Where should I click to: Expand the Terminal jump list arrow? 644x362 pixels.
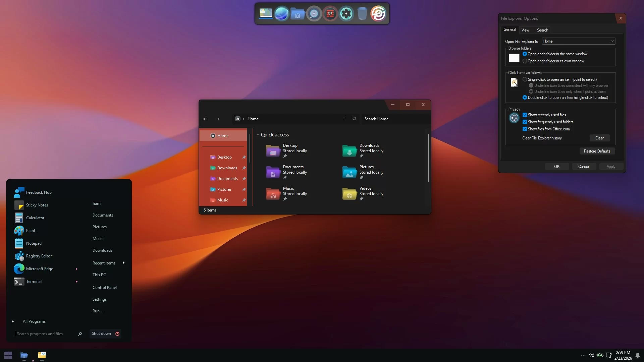(x=77, y=282)
